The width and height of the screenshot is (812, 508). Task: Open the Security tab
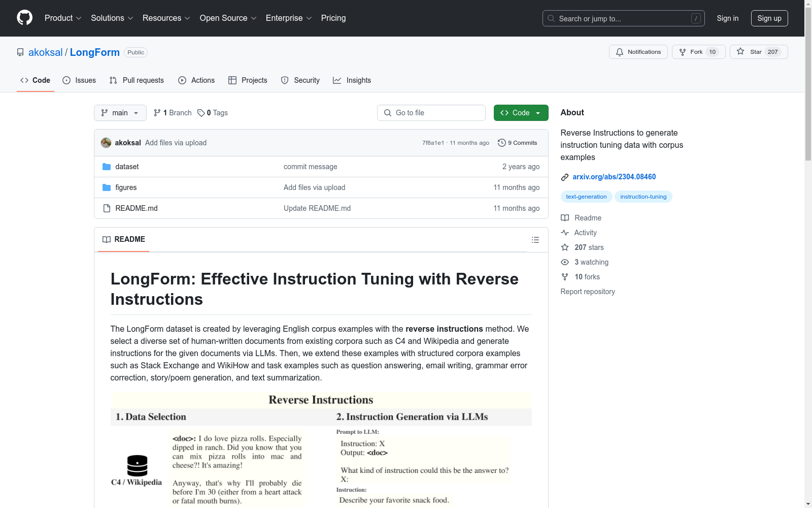[300, 80]
